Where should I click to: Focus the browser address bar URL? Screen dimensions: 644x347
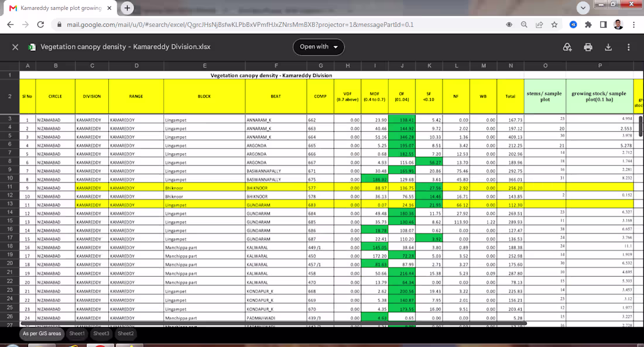point(240,25)
